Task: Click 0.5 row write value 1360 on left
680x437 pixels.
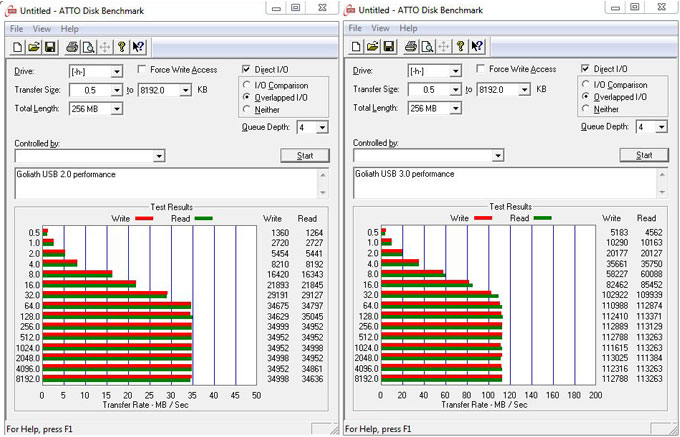Action: point(278,232)
